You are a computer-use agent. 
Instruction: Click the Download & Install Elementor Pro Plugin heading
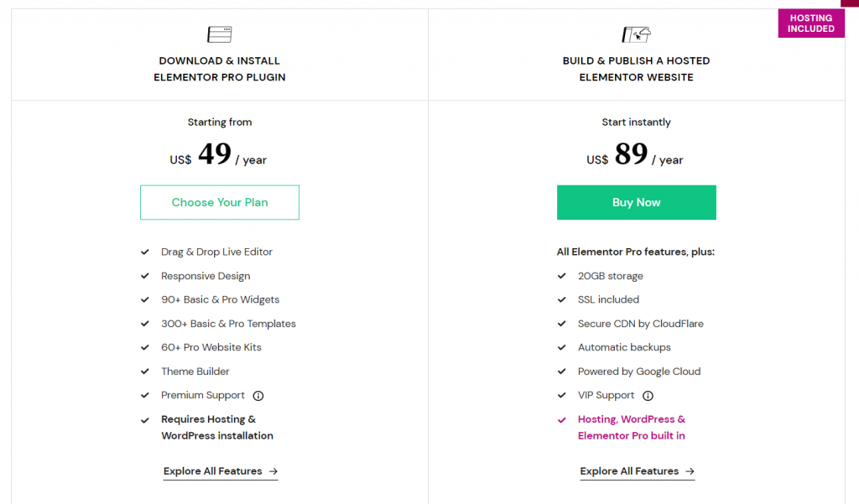(x=219, y=69)
